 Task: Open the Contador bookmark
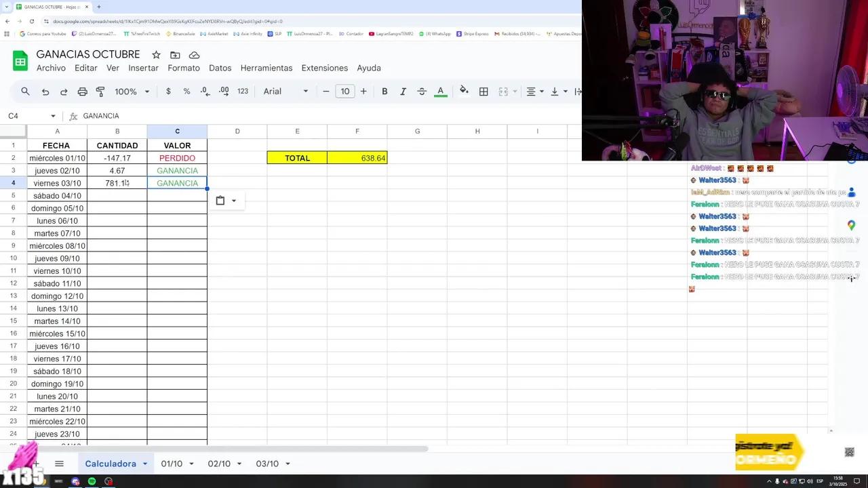(x=351, y=33)
